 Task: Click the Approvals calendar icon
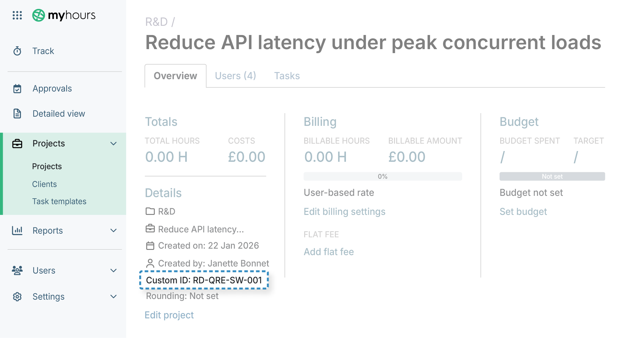pyautogui.click(x=17, y=88)
